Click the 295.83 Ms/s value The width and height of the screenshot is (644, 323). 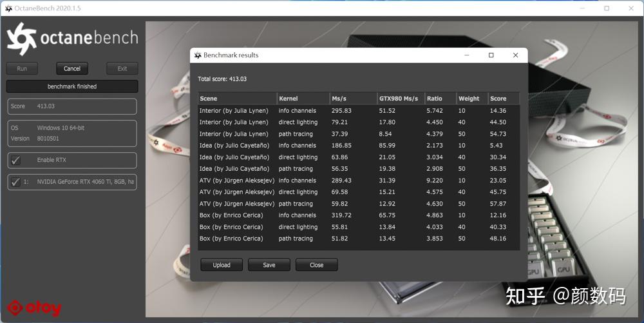(341, 110)
